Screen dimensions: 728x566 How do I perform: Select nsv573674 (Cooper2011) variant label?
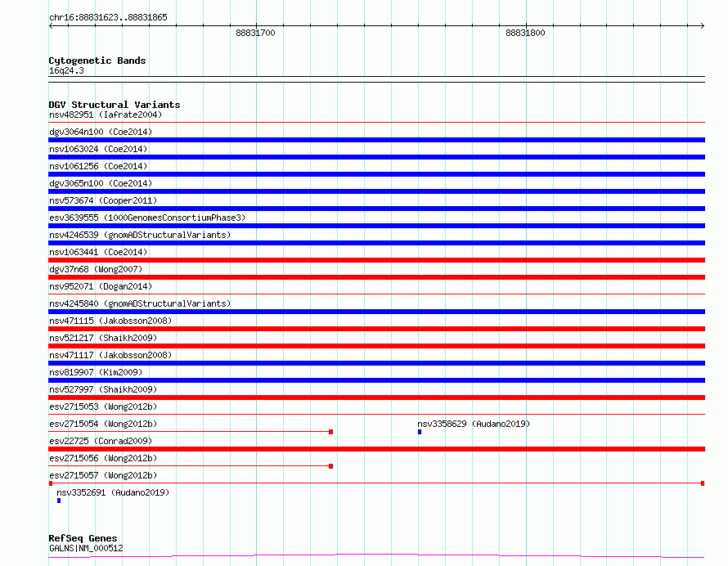103,200
